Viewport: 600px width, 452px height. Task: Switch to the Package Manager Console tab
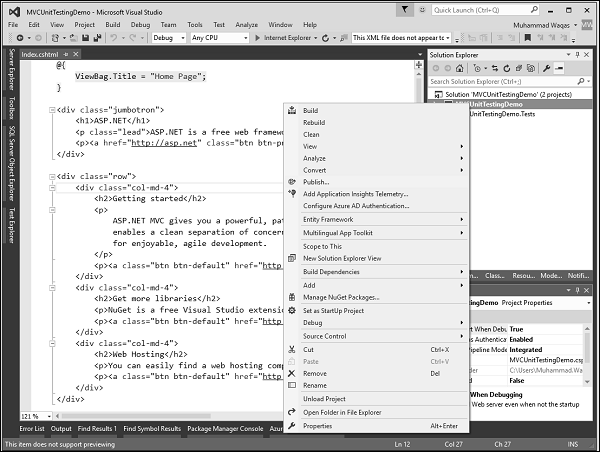coord(224,429)
